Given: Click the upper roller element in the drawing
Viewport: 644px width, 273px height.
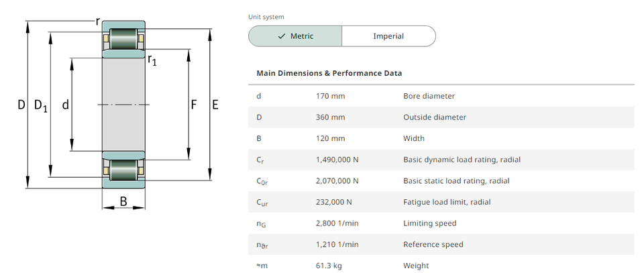Looking at the screenshot, I should [123, 38].
